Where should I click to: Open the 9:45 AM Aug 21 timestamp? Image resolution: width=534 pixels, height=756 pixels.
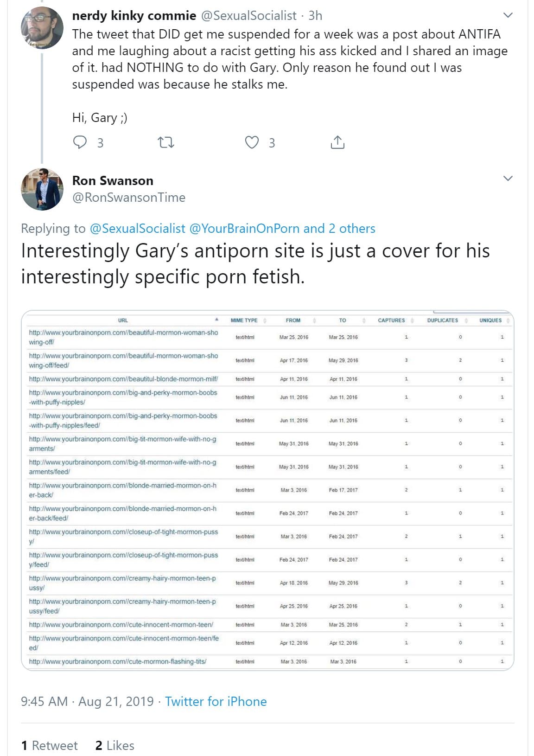click(x=87, y=701)
